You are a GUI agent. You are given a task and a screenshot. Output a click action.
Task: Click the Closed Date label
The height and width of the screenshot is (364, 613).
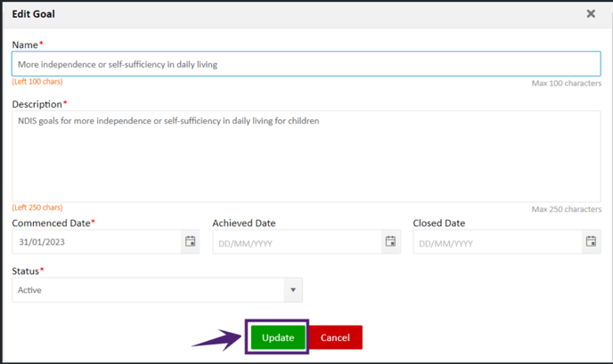(439, 223)
